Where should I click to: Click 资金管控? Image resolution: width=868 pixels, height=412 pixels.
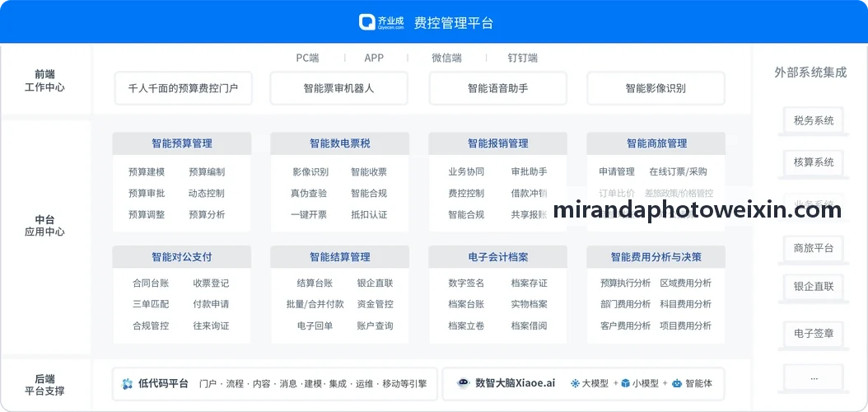376,305
